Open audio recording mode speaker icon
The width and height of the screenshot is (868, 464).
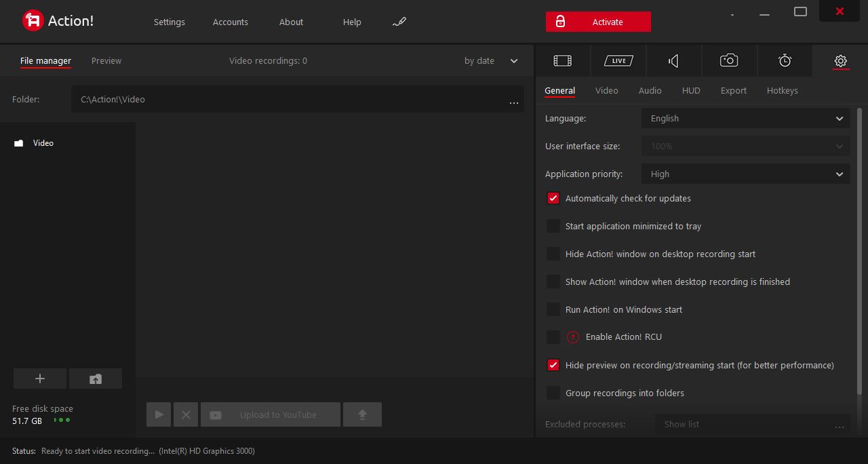pyautogui.click(x=673, y=61)
